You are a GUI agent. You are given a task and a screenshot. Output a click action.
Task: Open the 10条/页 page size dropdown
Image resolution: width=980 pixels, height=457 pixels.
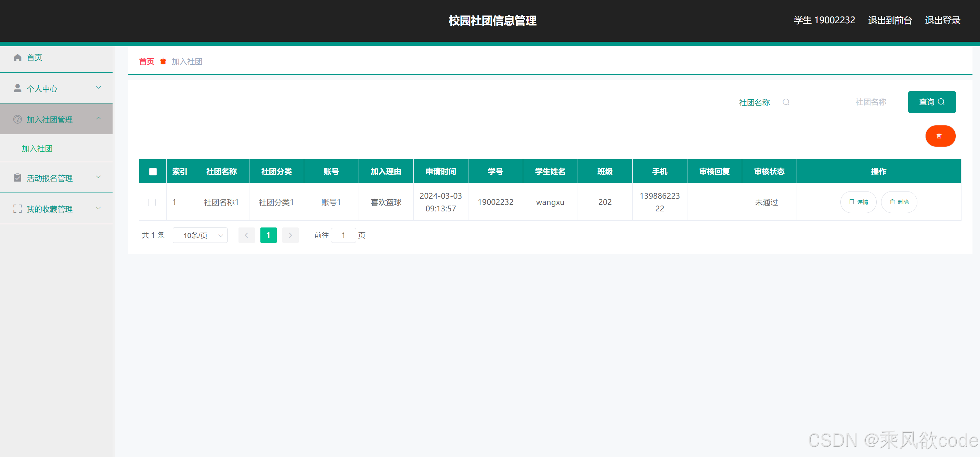200,235
